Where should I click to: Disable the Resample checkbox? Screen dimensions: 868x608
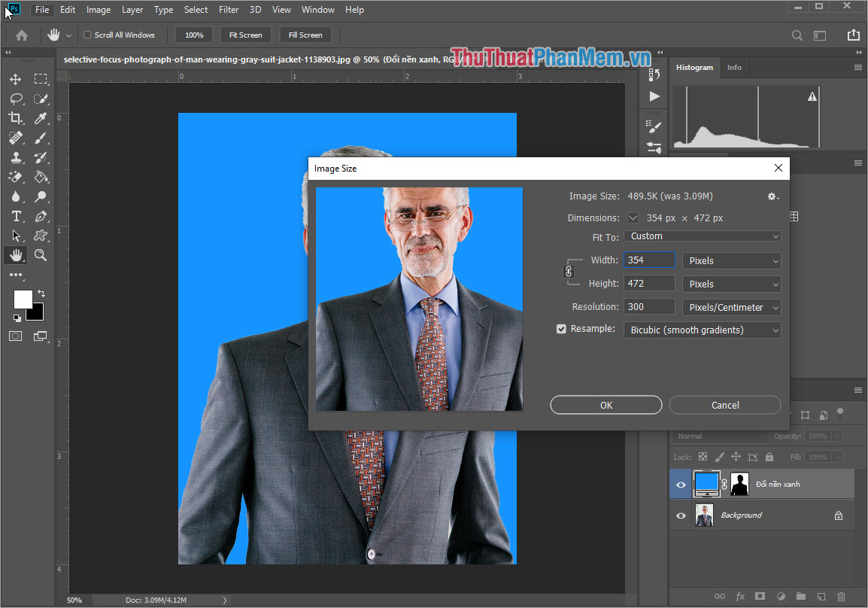561,329
